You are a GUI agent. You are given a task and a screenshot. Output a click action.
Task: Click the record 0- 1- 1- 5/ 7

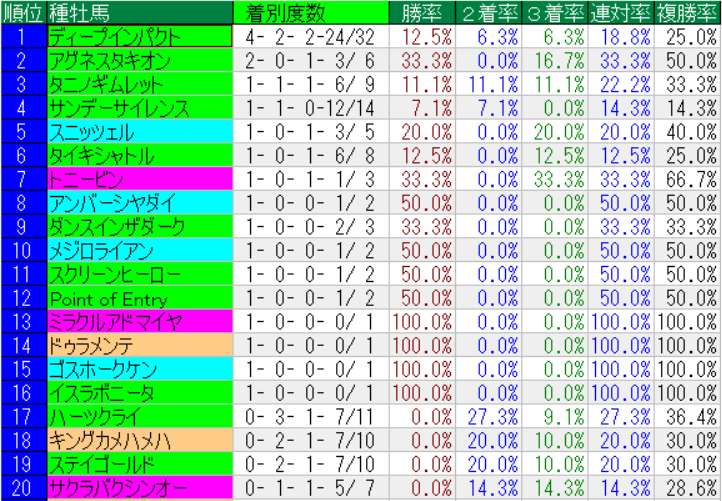[x=310, y=488]
